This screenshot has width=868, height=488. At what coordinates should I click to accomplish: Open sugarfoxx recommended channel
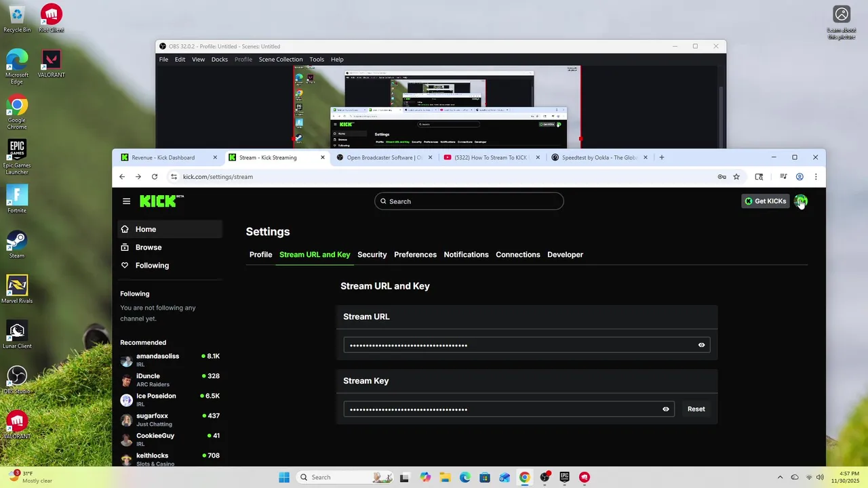tap(170, 420)
